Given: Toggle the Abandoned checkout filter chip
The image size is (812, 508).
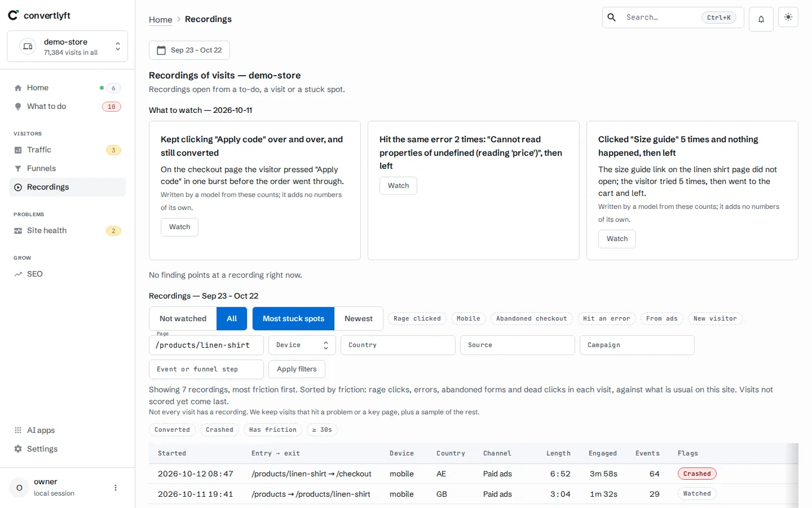Looking at the screenshot, I should click(x=532, y=319).
